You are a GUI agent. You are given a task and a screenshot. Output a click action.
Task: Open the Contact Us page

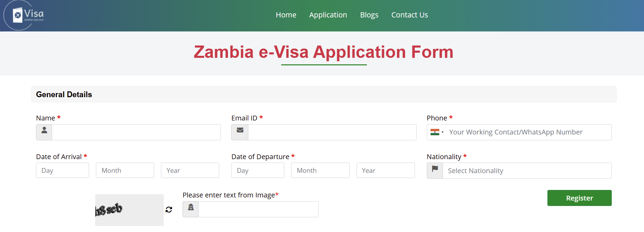click(409, 15)
